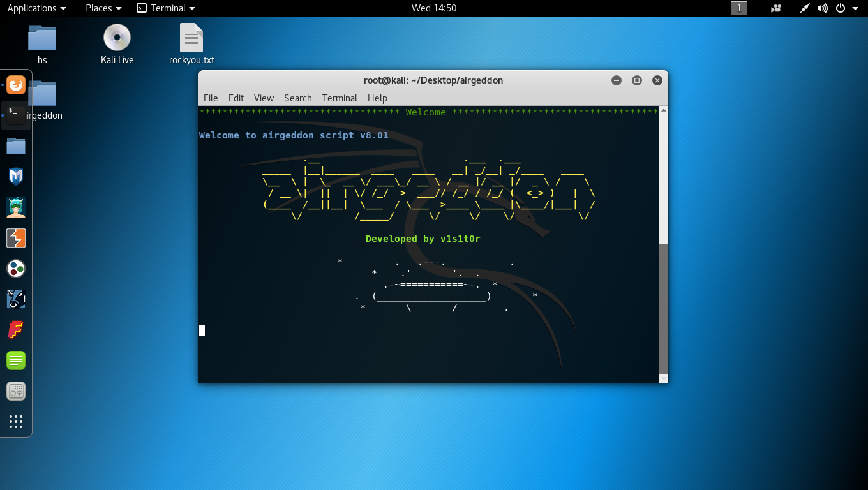The image size is (868, 490).
Task: Click the text Developed by v1s1t0r
Action: (x=423, y=239)
